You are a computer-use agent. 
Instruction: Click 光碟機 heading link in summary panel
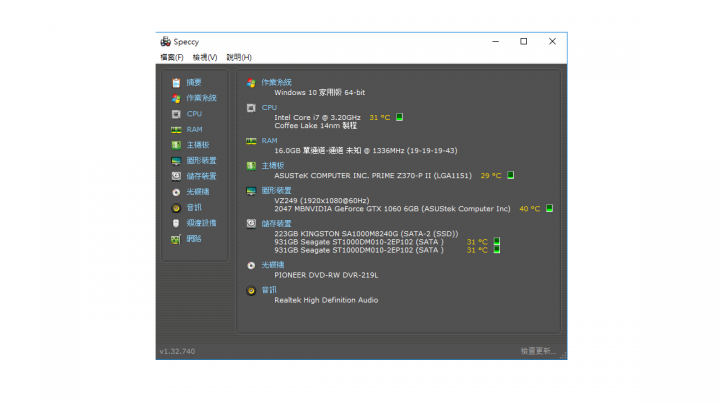coord(273,265)
